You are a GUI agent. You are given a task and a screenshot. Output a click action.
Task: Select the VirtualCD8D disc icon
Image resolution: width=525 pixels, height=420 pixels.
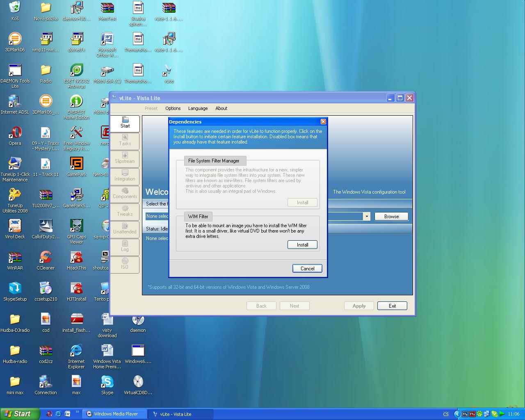click(138, 385)
